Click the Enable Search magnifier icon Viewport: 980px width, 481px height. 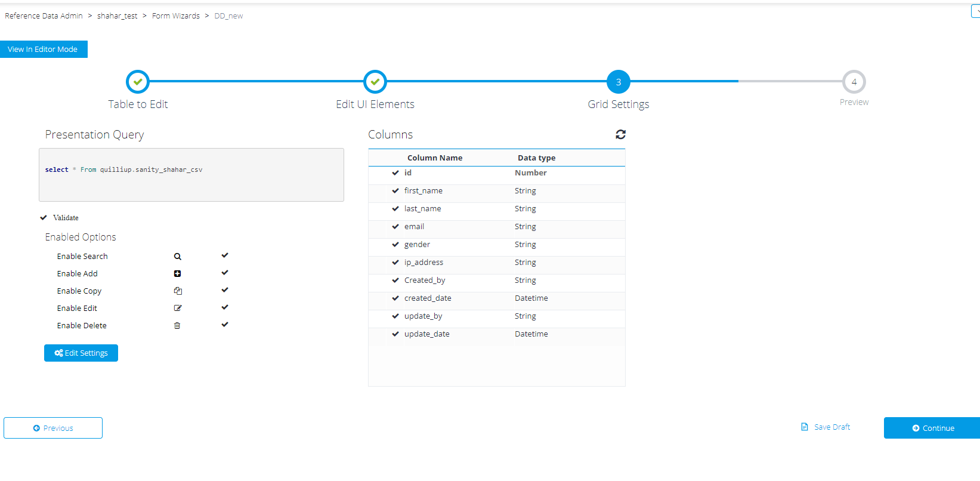click(x=177, y=257)
